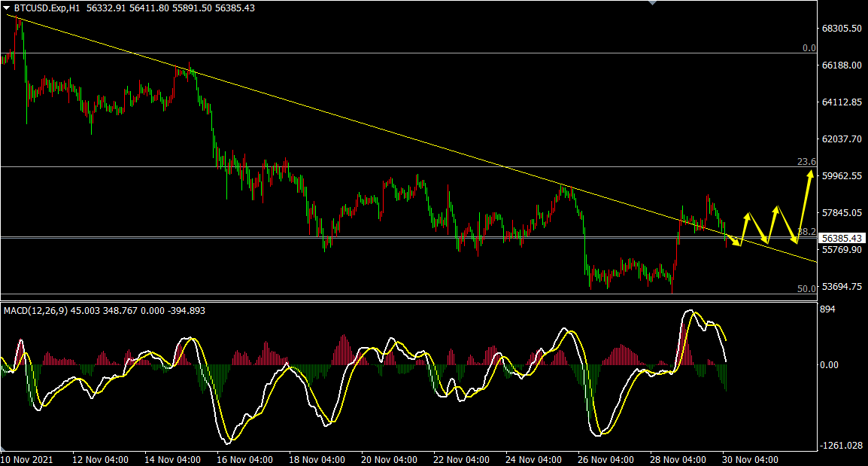The height and width of the screenshot is (466, 868).
Task: Click the final upward yellow arrow tip
Action: (810, 174)
